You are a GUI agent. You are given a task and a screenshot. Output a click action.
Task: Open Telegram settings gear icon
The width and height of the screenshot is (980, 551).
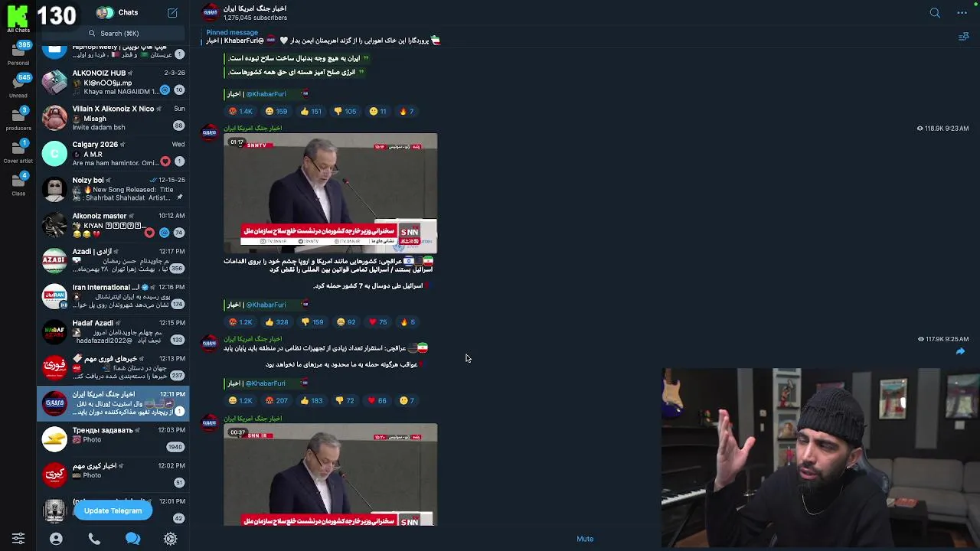pyautogui.click(x=171, y=539)
